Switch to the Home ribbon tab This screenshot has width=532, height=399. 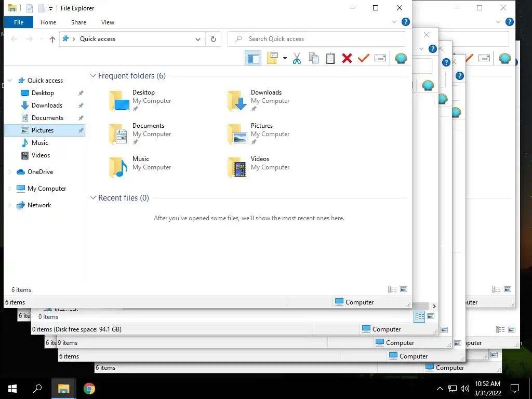click(x=48, y=22)
